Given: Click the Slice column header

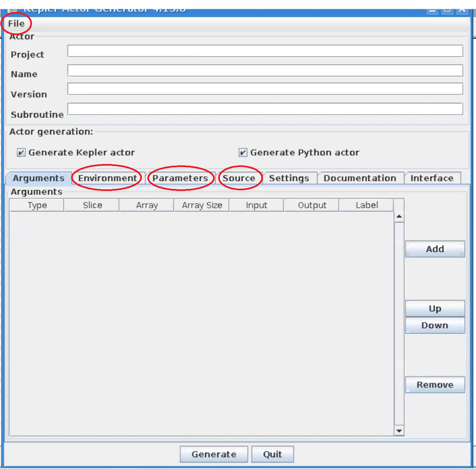Looking at the screenshot, I should click(92, 205).
